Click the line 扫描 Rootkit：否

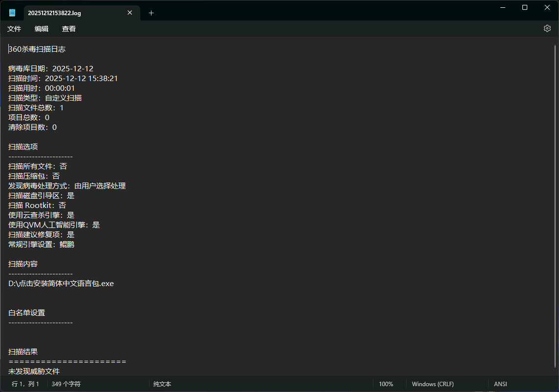pyautogui.click(x=37, y=206)
